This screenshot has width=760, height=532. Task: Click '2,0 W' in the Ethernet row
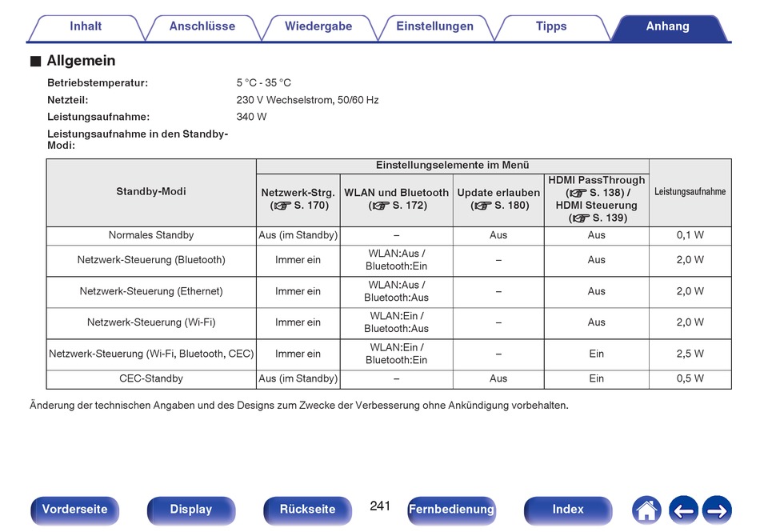[x=690, y=291]
